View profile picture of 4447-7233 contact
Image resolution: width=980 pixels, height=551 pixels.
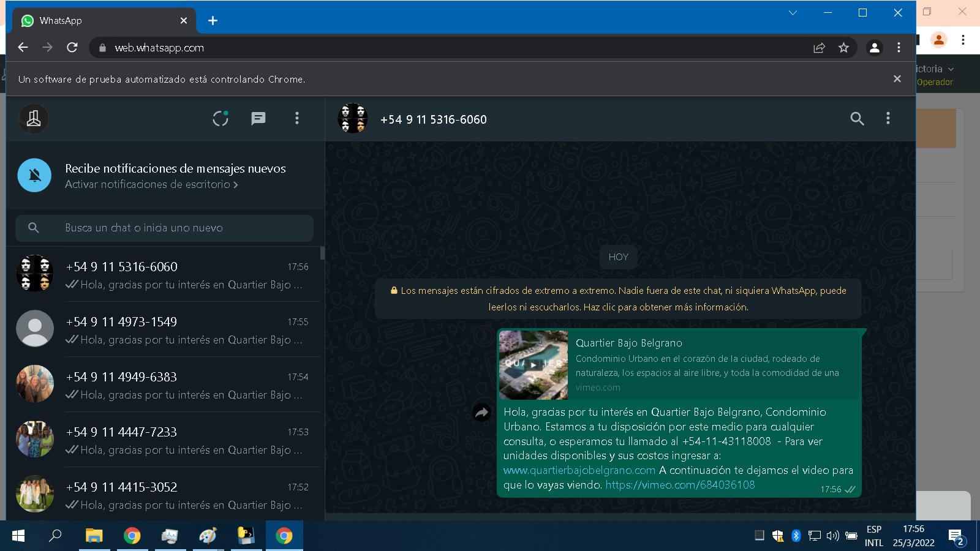pyautogui.click(x=35, y=439)
